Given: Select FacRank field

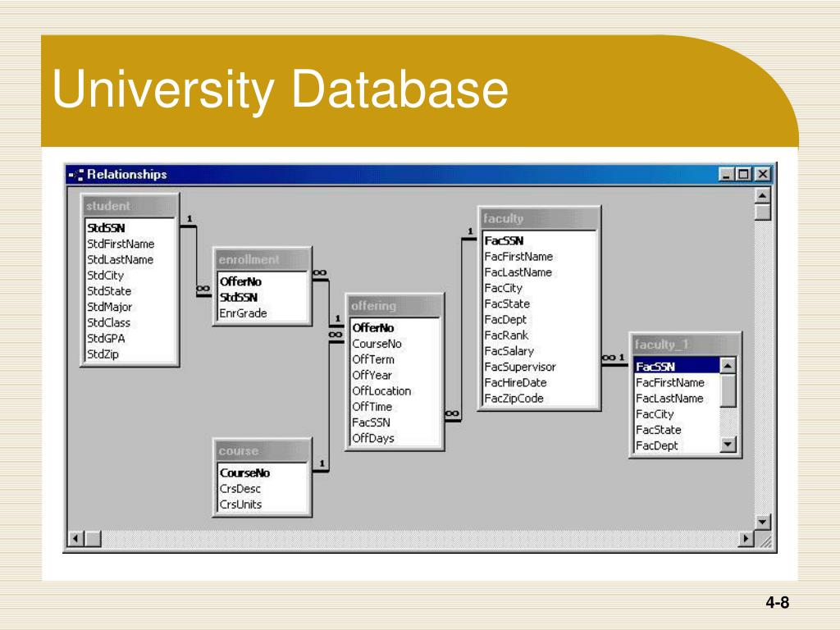Looking at the screenshot, I should [x=506, y=336].
